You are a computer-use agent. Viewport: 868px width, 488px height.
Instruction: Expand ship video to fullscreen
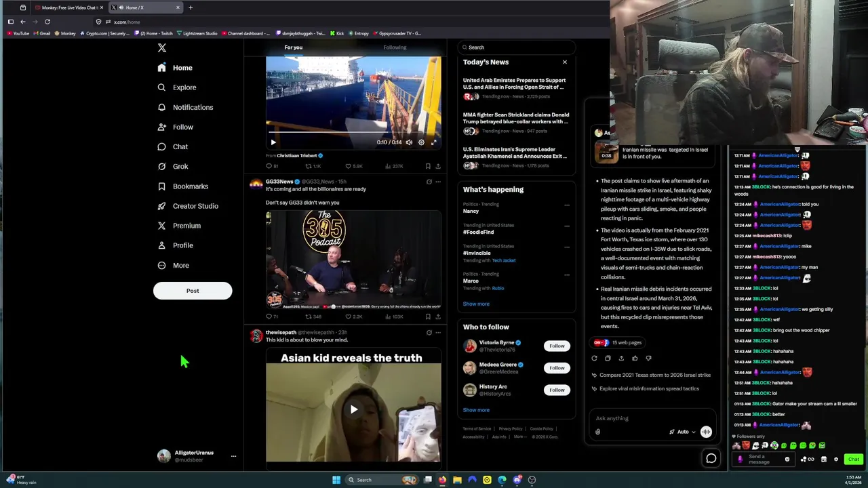(x=434, y=142)
